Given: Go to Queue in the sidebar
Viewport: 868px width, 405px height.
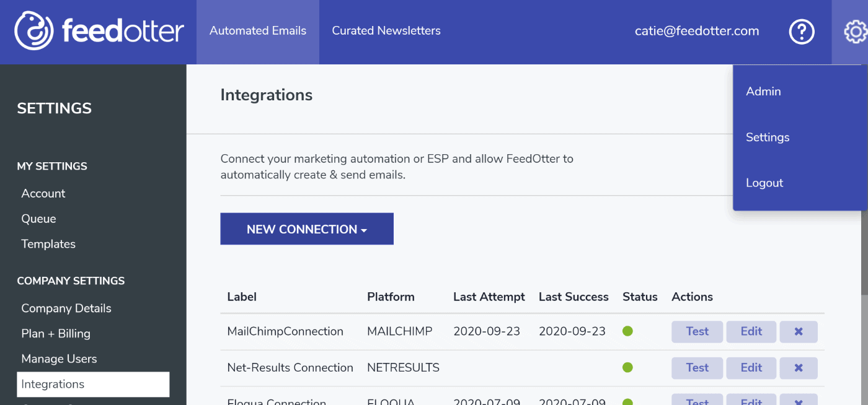Looking at the screenshot, I should pos(38,219).
